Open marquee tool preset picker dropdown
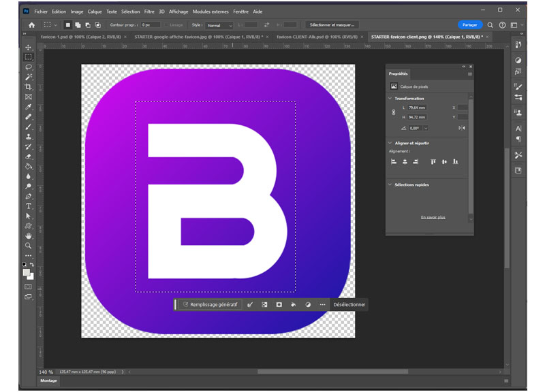This screenshot has height=392, width=545. (x=56, y=25)
